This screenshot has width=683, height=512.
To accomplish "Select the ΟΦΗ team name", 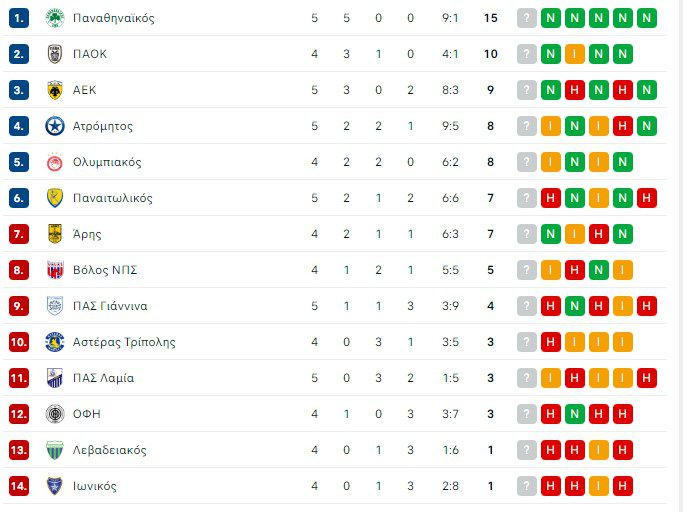I will point(87,414).
